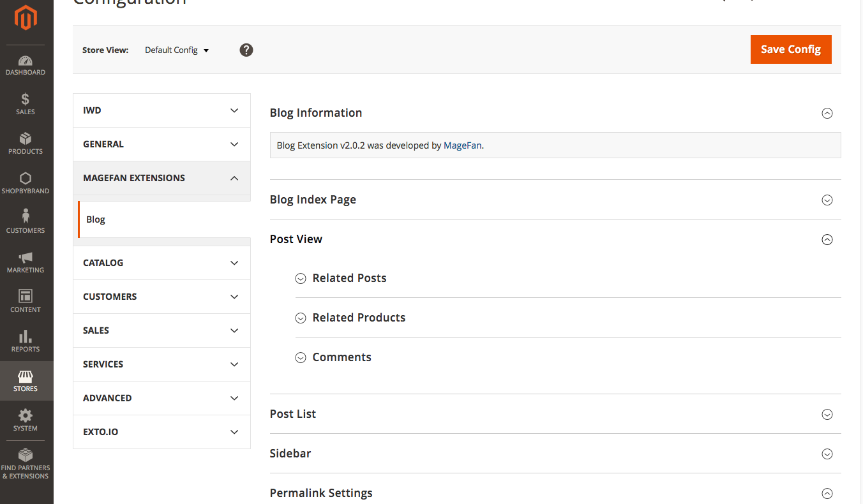Open the Reports bar chart icon
The width and height of the screenshot is (863, 504).
26,336
